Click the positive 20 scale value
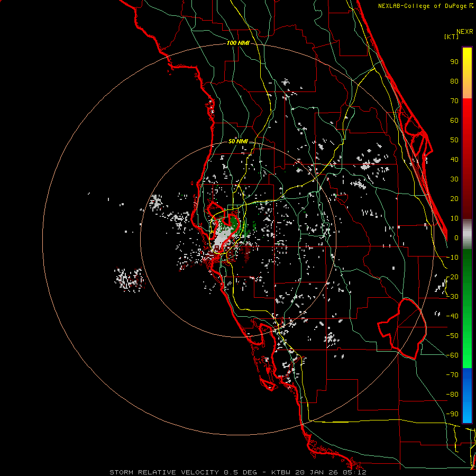The height and width of the screenshot is (476, 476). coord(454,198)
